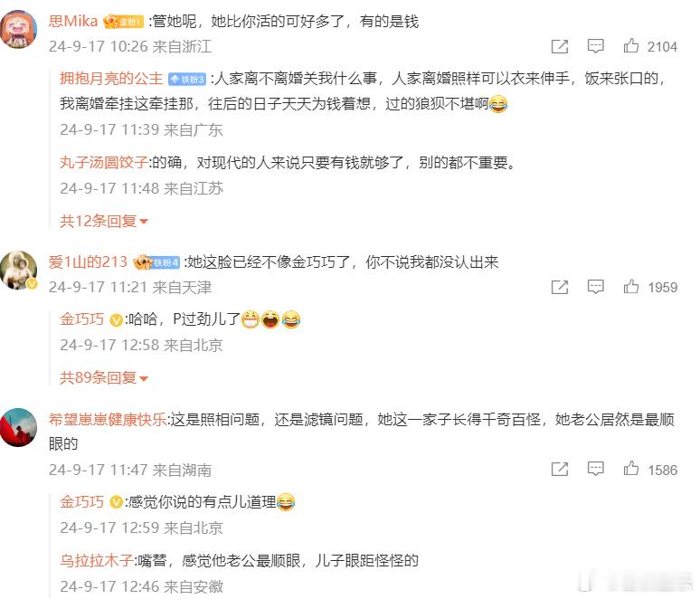Open reply box for 爱1山的213's comment
Viewport: 700px width, 599px height.
click(x=595, y=286)
